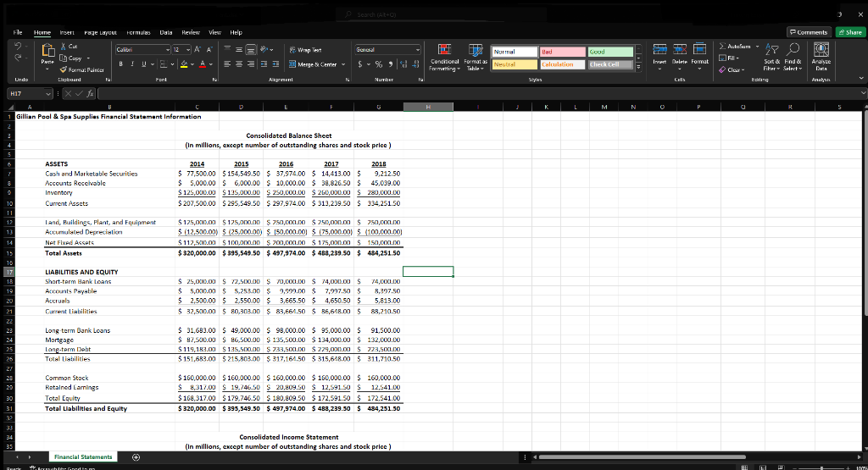
Task: Expand the AutoSum dropdown arrow
Action: (757, 47)
